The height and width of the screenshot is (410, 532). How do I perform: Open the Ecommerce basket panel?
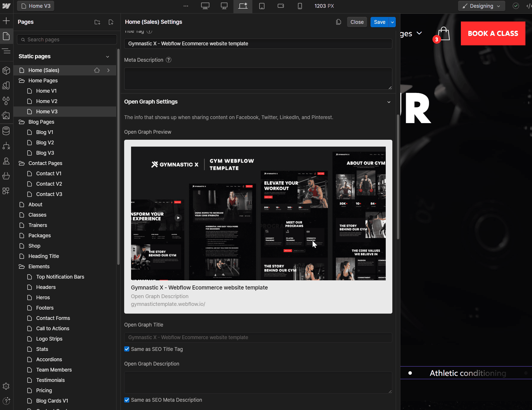tap(6, 176)
